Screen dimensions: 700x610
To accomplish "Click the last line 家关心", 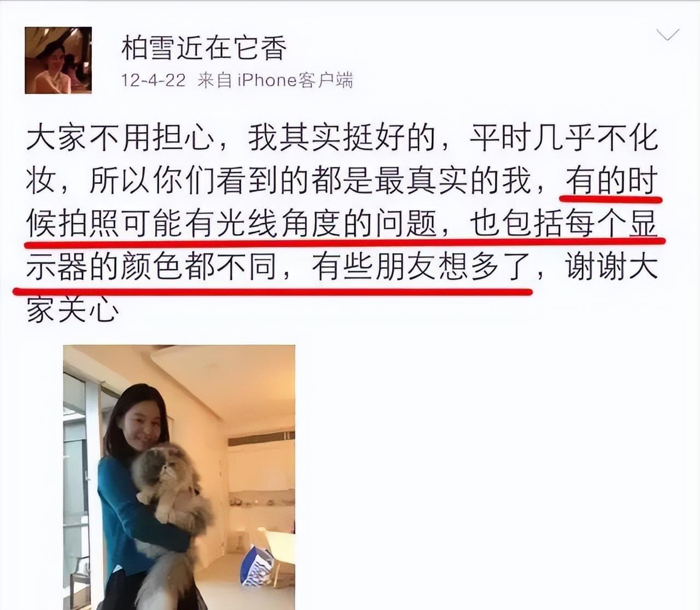I will pos(73,310).
